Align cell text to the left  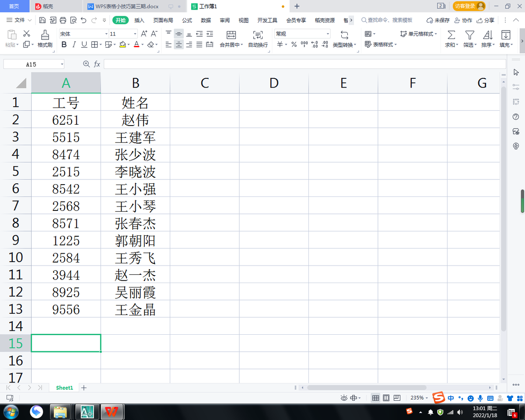(x=169, y=44)
